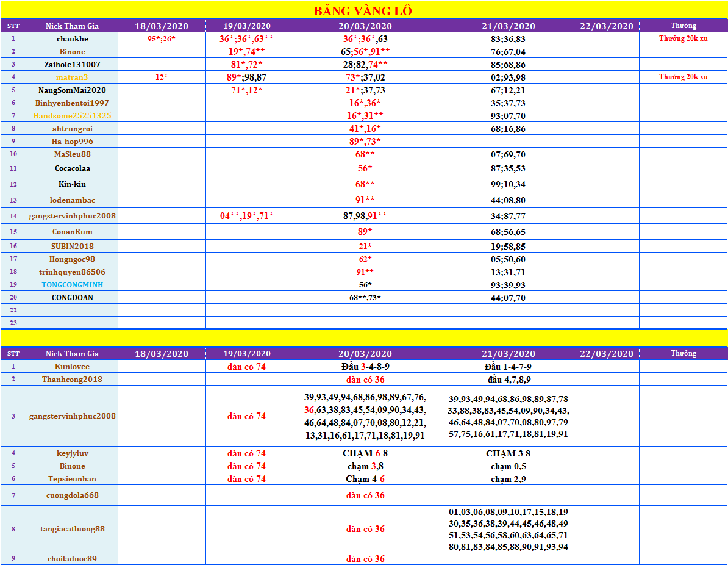Select the cell '89*;98,87'
728x565 pixels.
point(246,77)
